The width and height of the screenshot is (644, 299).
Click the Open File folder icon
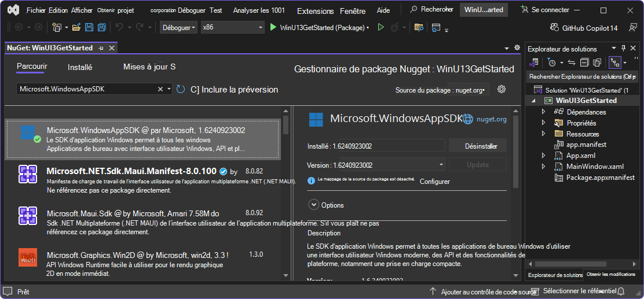(x=76, y=28)
